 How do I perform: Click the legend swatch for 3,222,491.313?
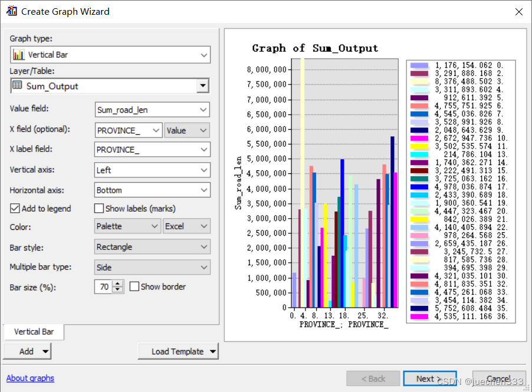tap(419, 170)
